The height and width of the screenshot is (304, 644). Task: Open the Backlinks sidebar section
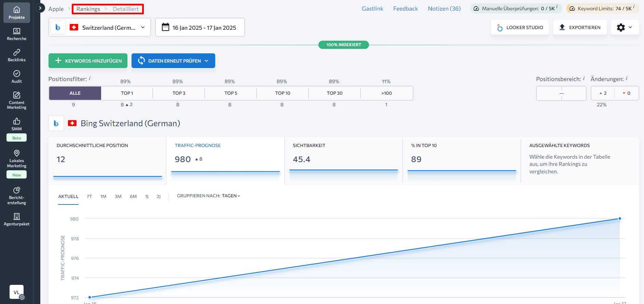(x=16, y=55)
